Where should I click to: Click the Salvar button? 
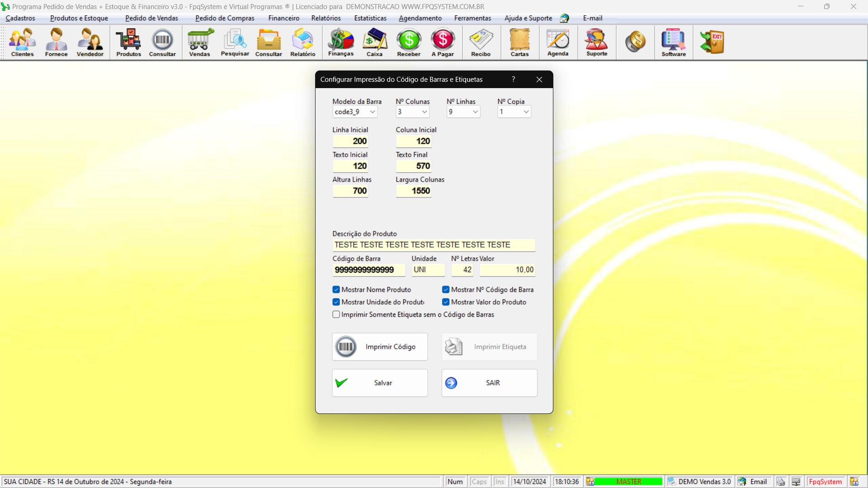pyautogui.click(x=380, y=383)
